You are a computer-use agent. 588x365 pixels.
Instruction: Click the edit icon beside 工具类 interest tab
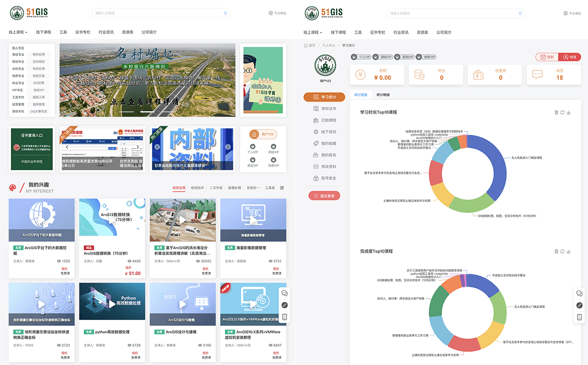(282, 188)
